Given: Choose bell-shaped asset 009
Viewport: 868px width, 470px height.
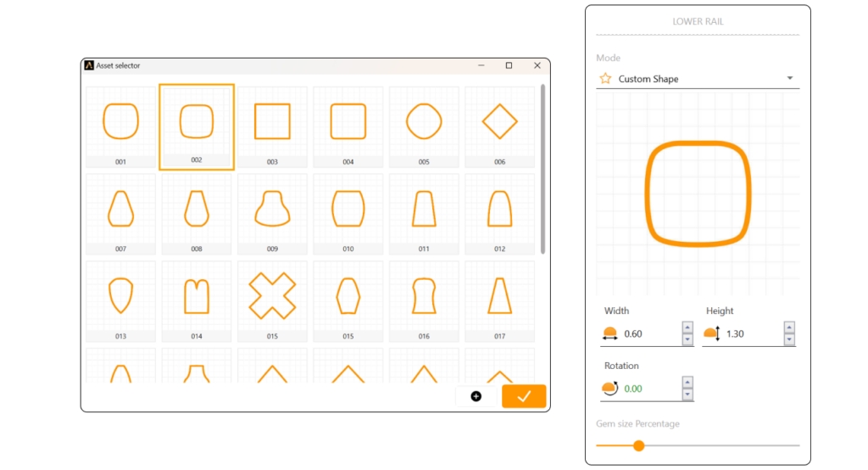Looking at the screenshot, I should pyautogui.click(x=272, y=214).
